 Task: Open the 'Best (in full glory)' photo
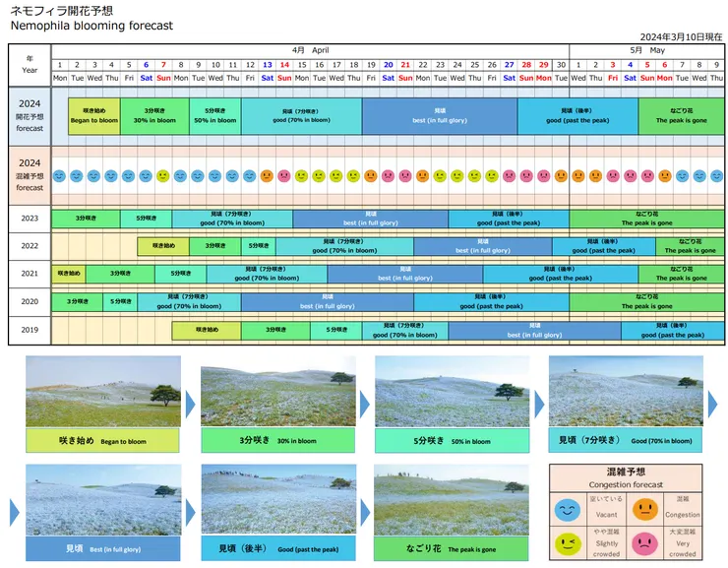point(103,500)
